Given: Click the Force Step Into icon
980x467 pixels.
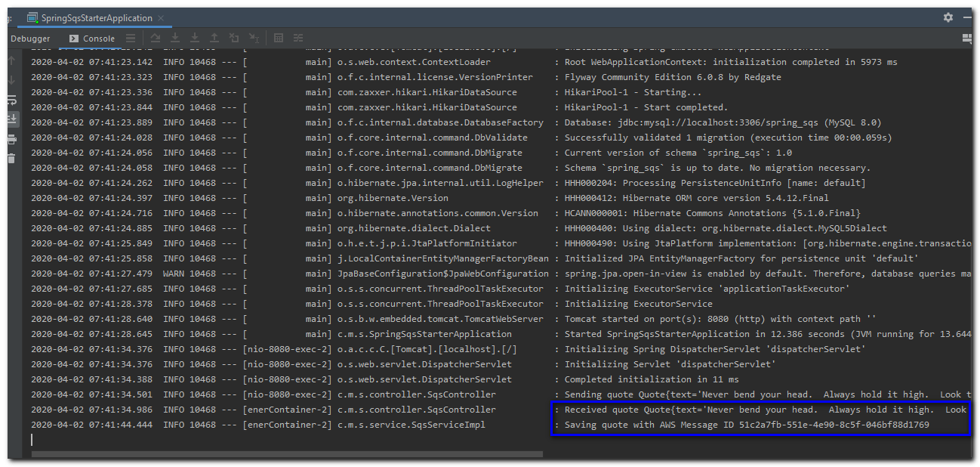Looking at the screenshot, I should pos(195,37).
